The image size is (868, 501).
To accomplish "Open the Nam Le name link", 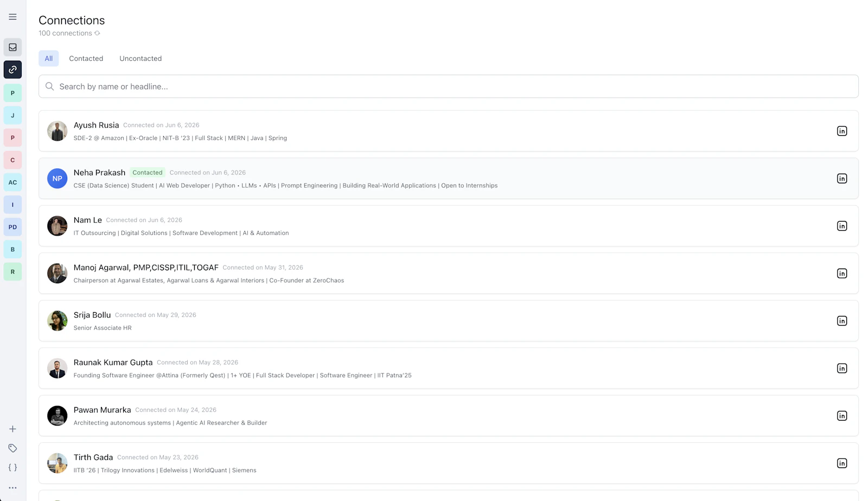I will [x=88, y=220].
